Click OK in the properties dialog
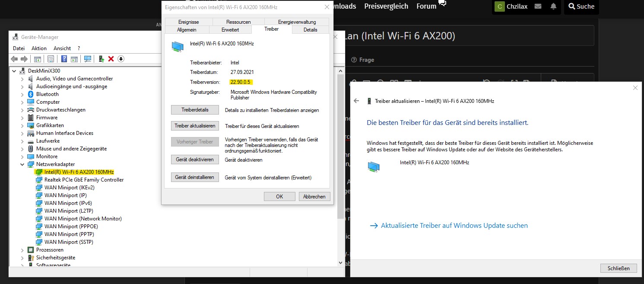644x284 pixels. point(279,197)
